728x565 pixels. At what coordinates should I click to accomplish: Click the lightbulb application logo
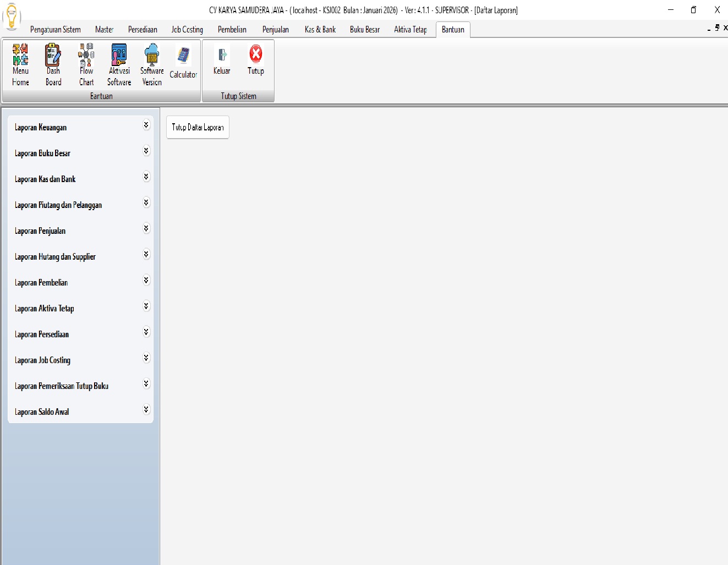tap(12, 15)
